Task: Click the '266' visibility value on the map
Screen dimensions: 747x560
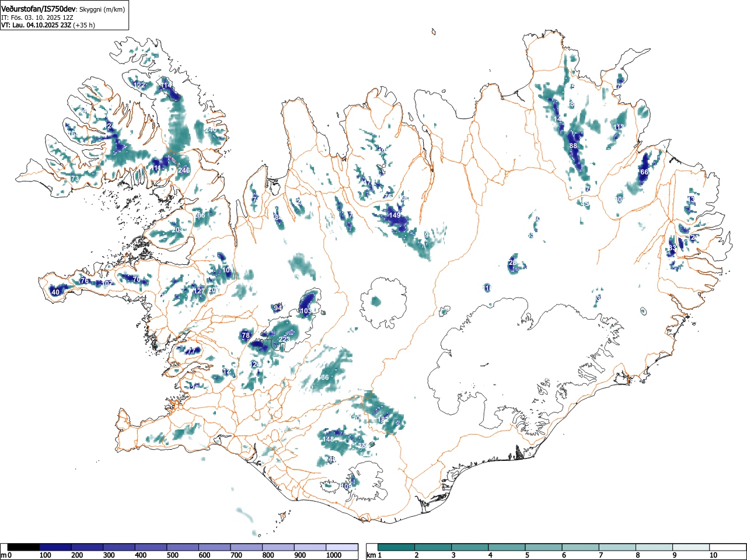Action: pos(200,215)
